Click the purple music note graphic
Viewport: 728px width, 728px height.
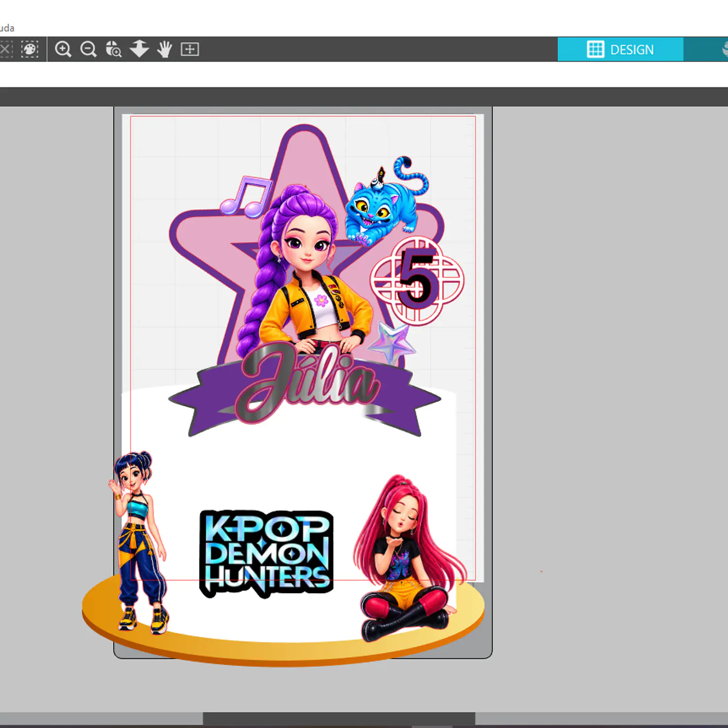[246, 196]
